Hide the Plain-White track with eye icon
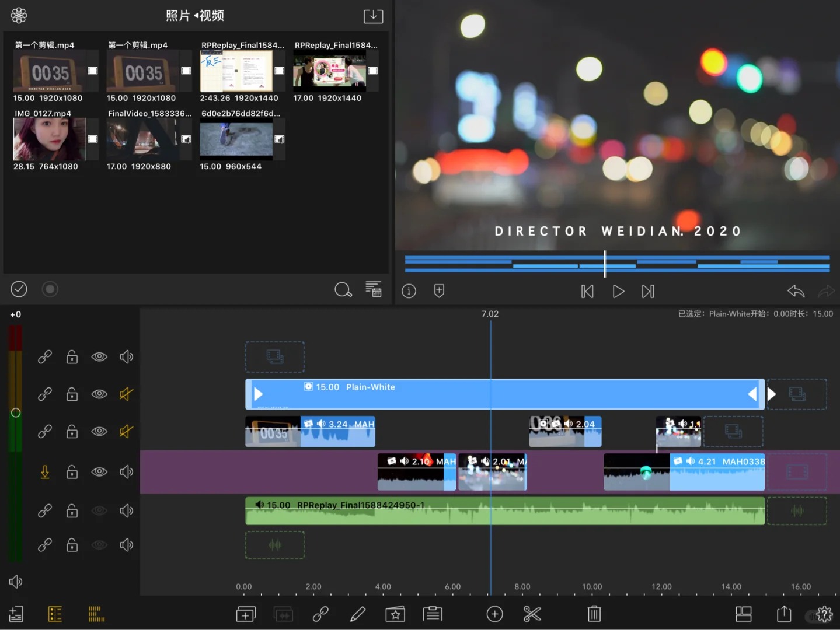This screenshot has width=840, height=630. tap(99, 394)
